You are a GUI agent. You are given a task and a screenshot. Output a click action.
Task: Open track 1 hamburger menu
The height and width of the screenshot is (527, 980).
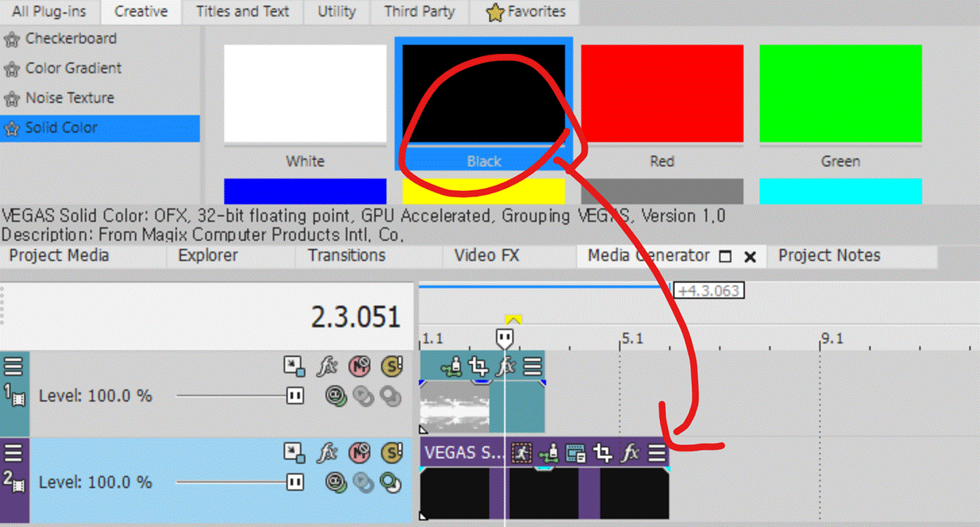point(14,366)
